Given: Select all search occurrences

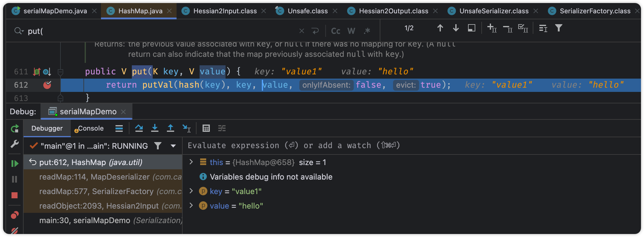Looking at the screenshot, I should click(x=523, y=28).
